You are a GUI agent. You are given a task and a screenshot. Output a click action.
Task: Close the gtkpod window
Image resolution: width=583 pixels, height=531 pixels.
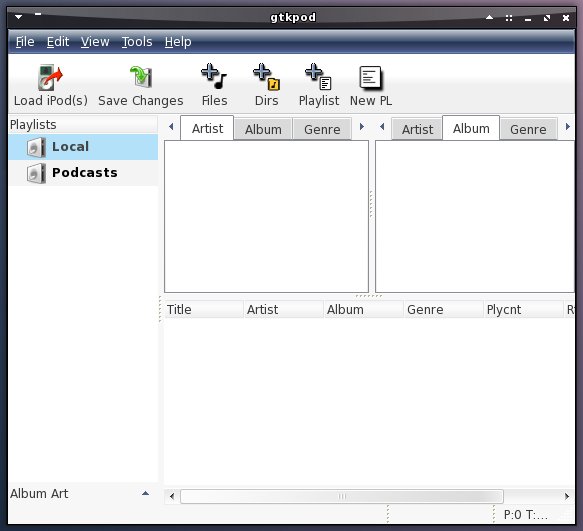tap(566, 18)
